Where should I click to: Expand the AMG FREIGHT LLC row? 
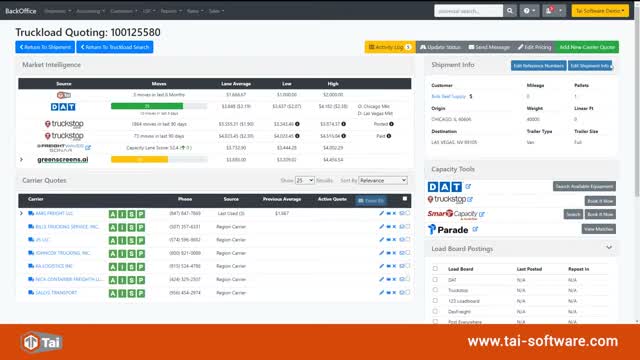click(21, 213)
